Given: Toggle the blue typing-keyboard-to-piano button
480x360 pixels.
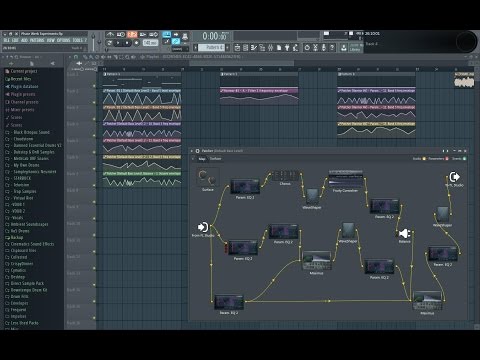Looking at the screenshot, I should 166,34.
